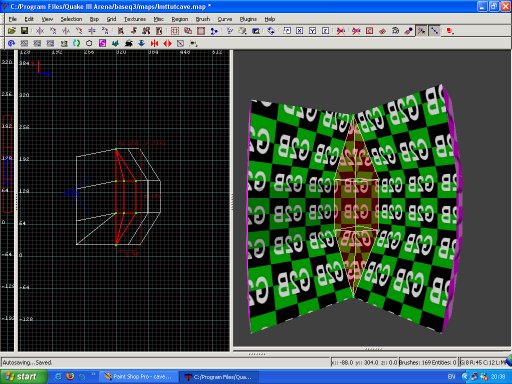Toggle Free Rotation mode icon
Screen dimensions: 512x384
click(271, 31)
